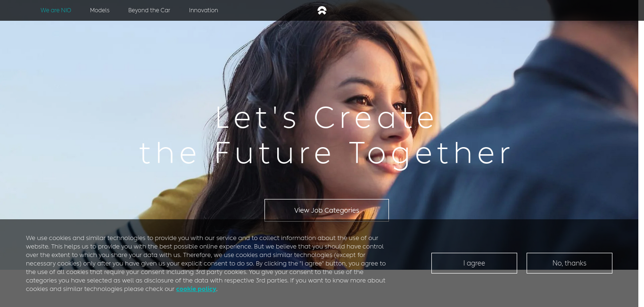Click the cookie consent paragraph text

pos(206,263)
